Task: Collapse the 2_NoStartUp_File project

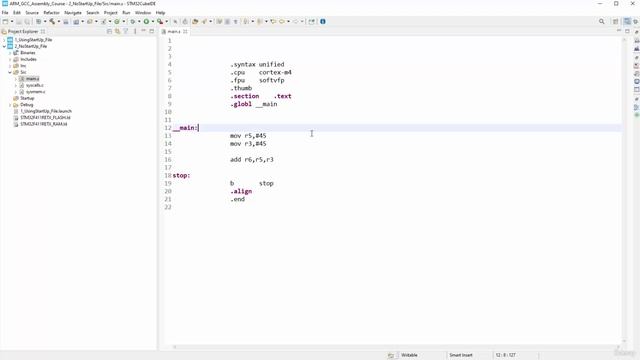Action: click(x=4, y=47)
